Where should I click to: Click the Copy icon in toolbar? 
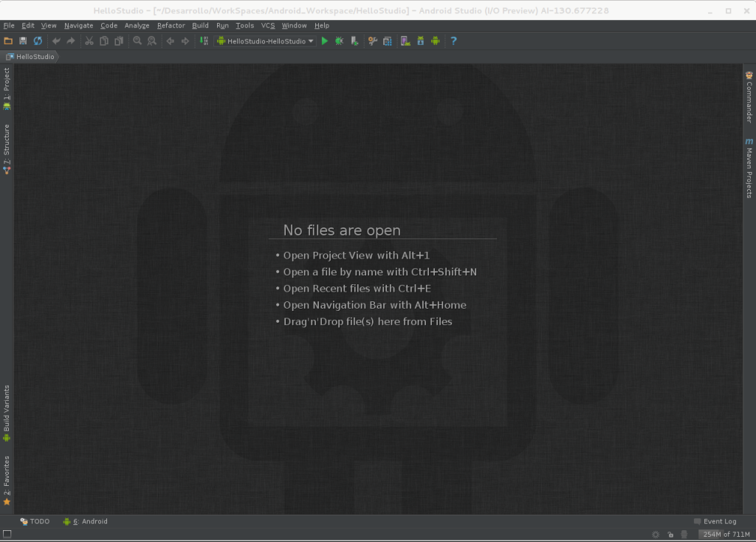tap(103, 41)
